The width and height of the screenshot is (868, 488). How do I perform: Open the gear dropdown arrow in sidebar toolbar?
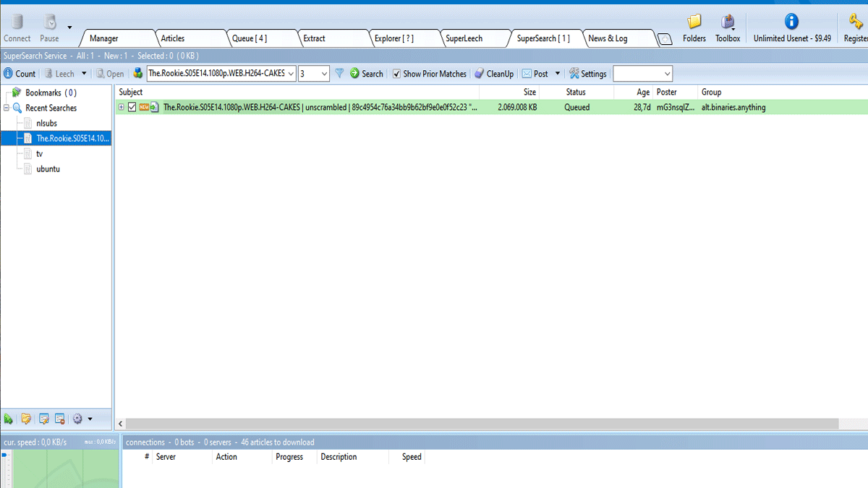tap(90, 419)
